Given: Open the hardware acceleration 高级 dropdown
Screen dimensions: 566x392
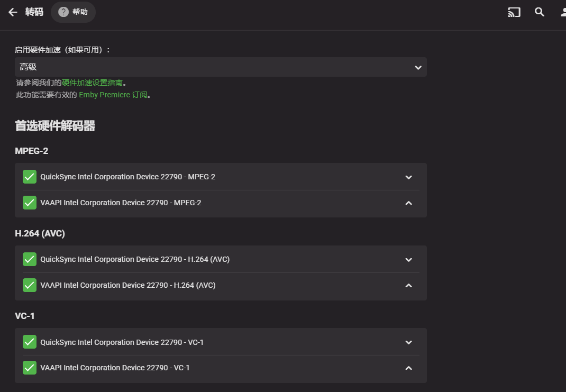Looking at the screenshot, I should point(221,67).
